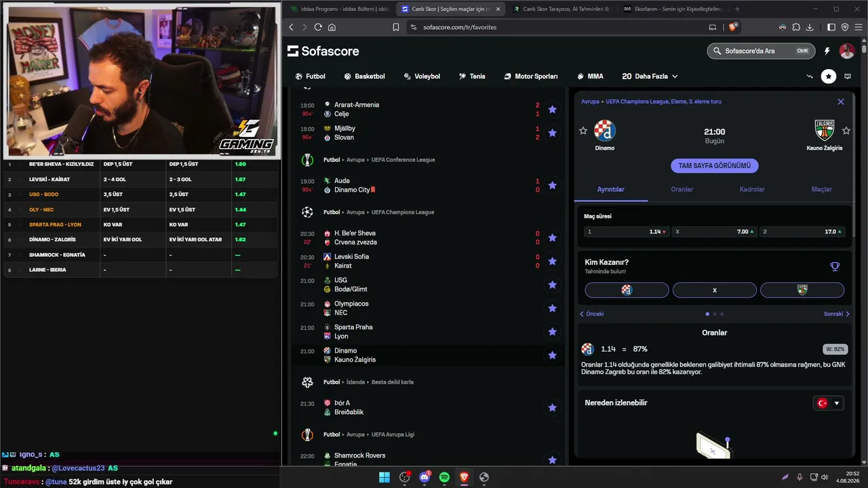The image size is (868, 488).
Task: Click the volume icon in system tray
Action: point(825,477)
